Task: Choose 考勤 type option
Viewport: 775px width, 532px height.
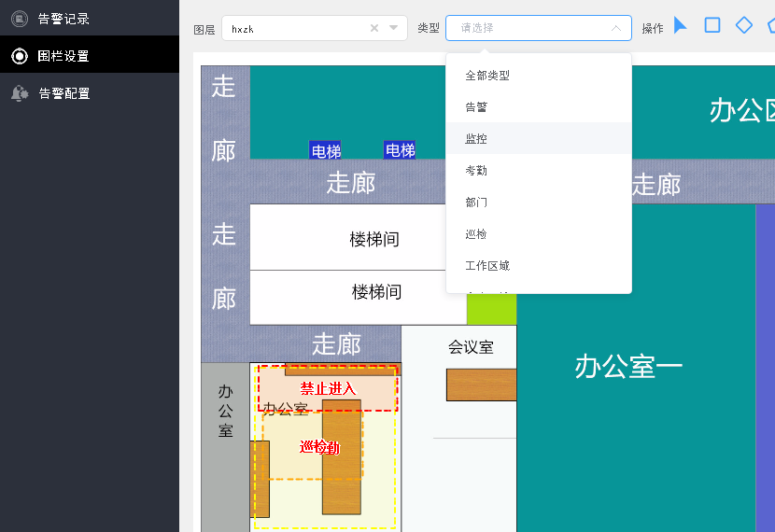Action: [539, 171]
